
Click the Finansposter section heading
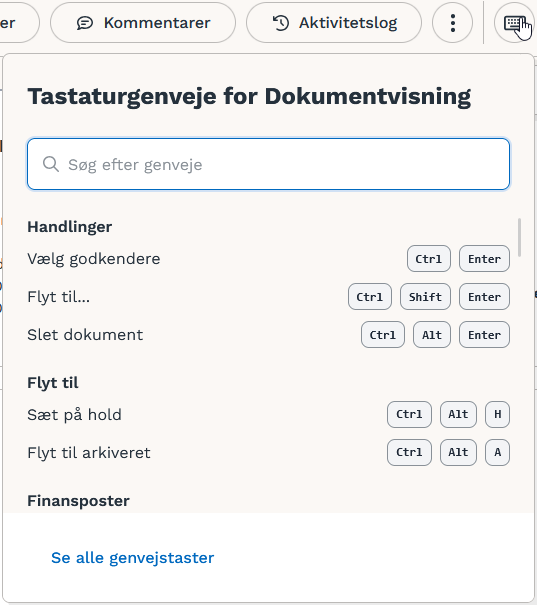point(78,501)
